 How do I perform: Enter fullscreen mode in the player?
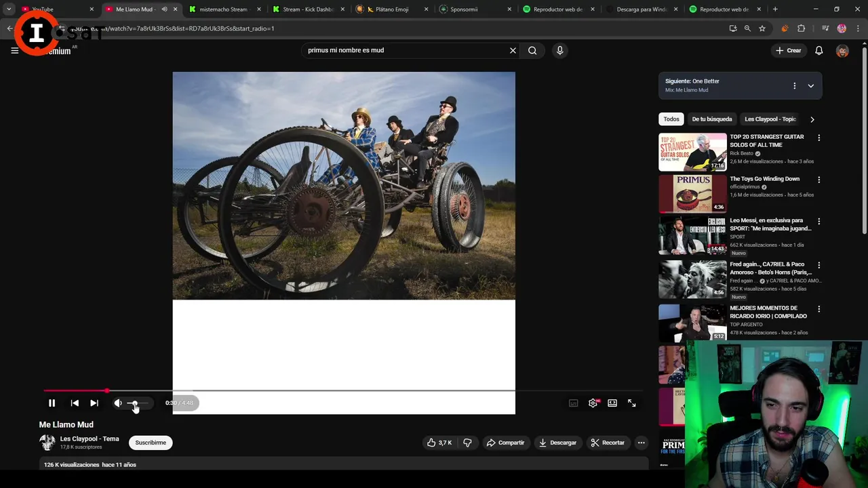[x=632, y=403]
